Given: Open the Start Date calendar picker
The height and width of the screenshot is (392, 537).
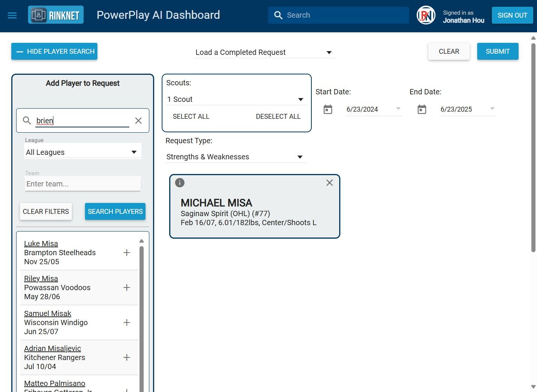Looking at the screenshot, I should point(328,109).
